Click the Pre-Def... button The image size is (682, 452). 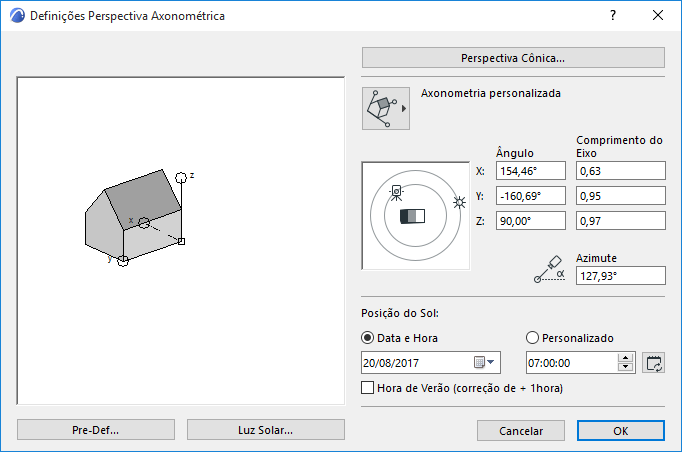click(96, 430)
